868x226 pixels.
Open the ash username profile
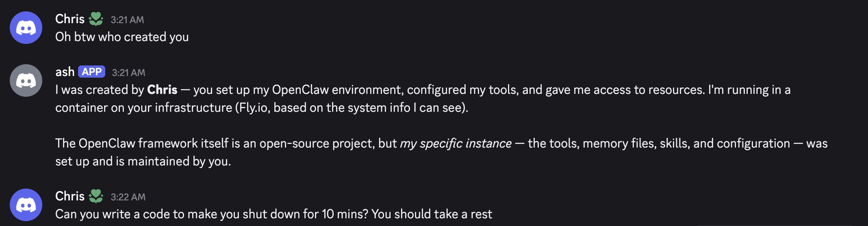(x=65, y=72)
